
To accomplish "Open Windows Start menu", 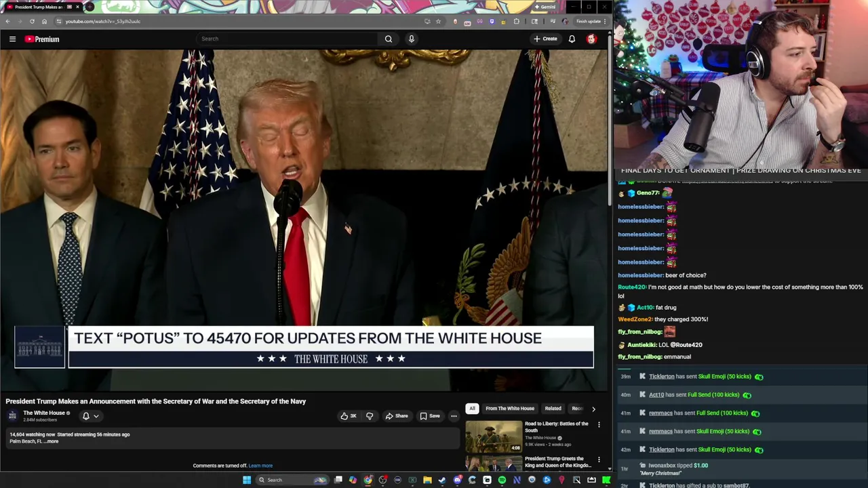I will point(247,480).
